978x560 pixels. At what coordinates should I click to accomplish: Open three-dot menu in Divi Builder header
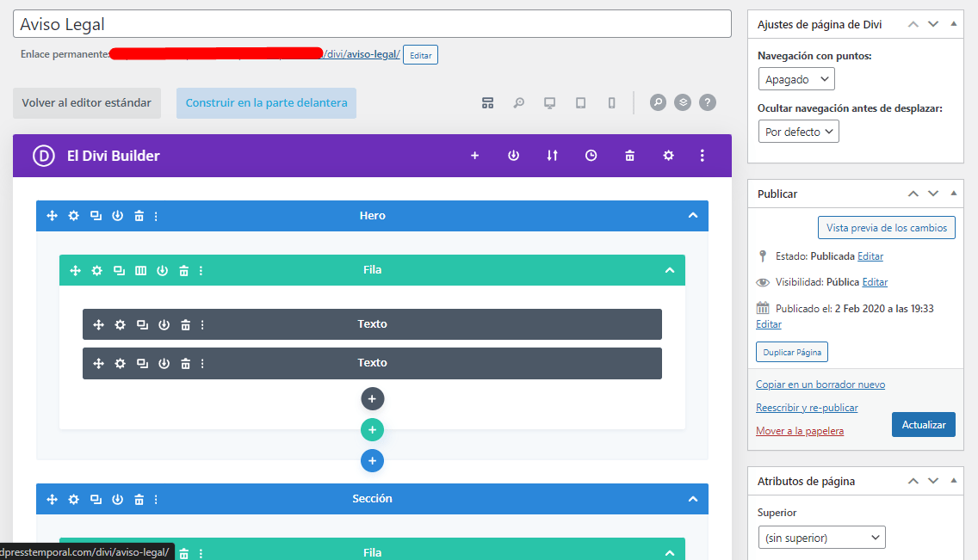(x=703, y=156)
